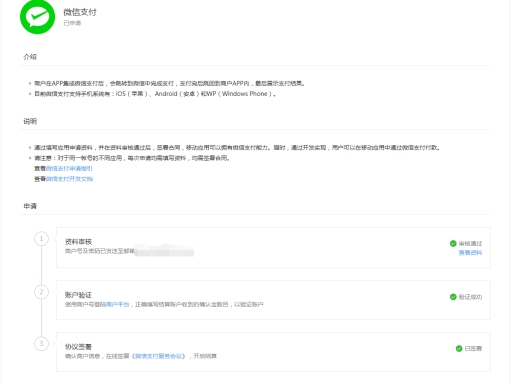Click the step 2 circle marker

(41, 292)
